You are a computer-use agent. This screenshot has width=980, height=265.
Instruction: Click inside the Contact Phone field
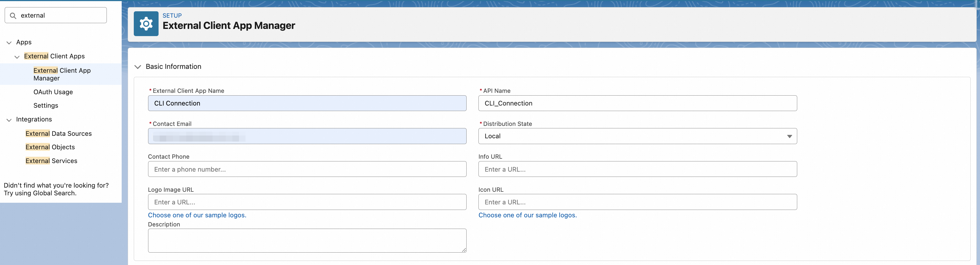[307, 169]
